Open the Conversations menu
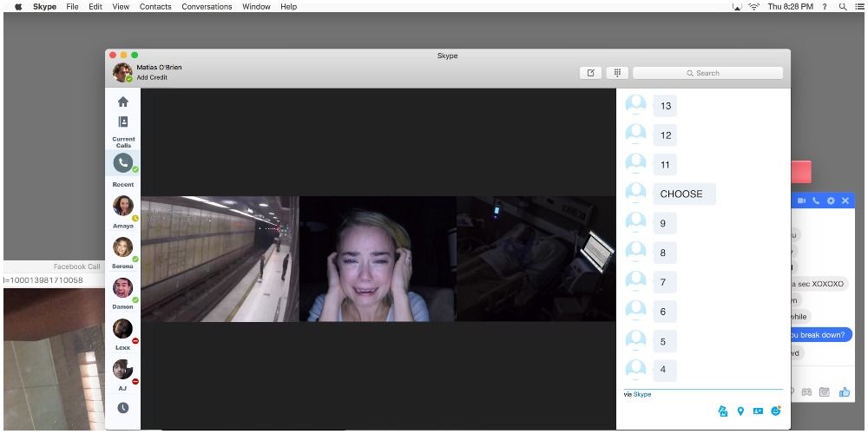Screen dimensions: 868x434 tap(207, 7)
